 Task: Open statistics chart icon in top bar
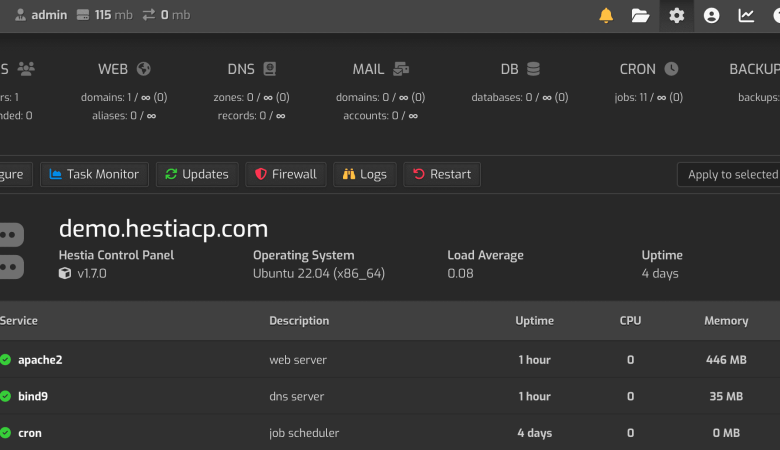[746, 15]
